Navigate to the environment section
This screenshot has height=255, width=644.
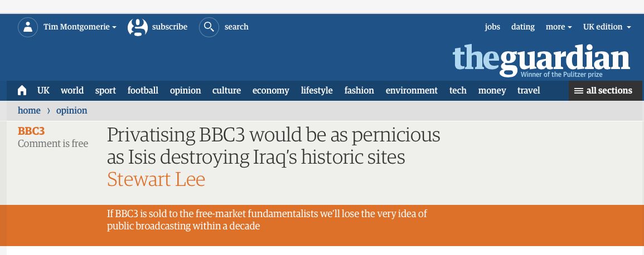[x=411, y=91]
